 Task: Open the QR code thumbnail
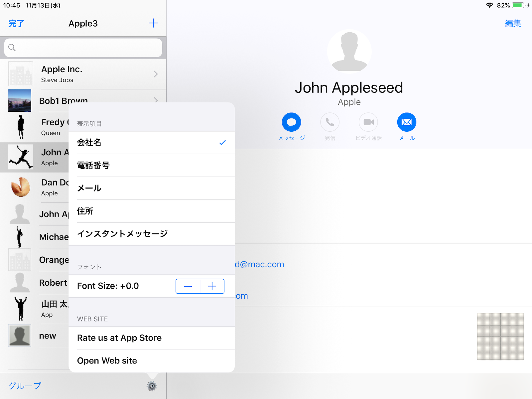pos(500,336)
